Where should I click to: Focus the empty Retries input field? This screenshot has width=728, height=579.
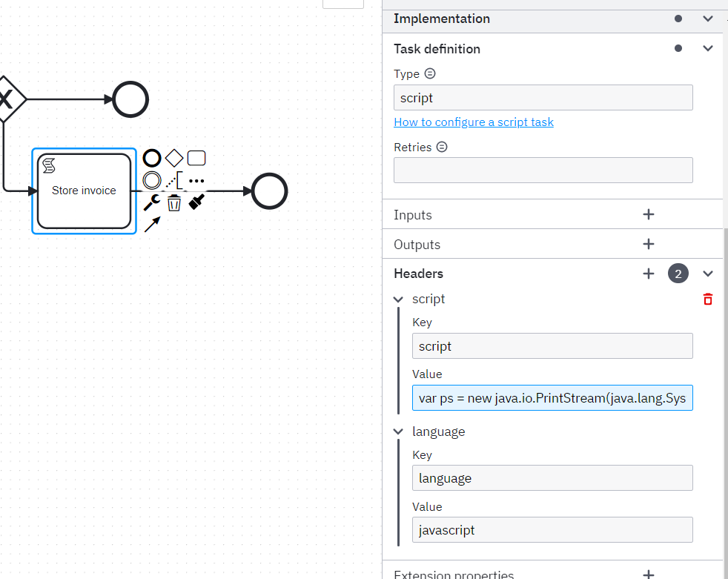(543, 171)
